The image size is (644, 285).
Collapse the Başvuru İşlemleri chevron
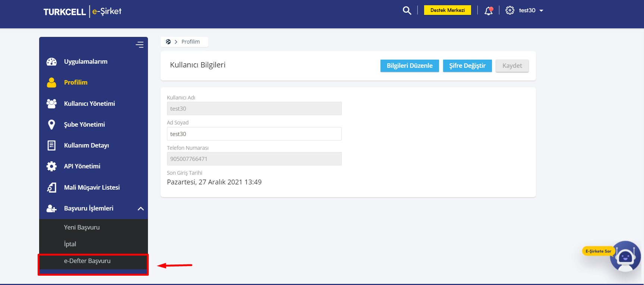pyautogui.click(x=141, y=209)
